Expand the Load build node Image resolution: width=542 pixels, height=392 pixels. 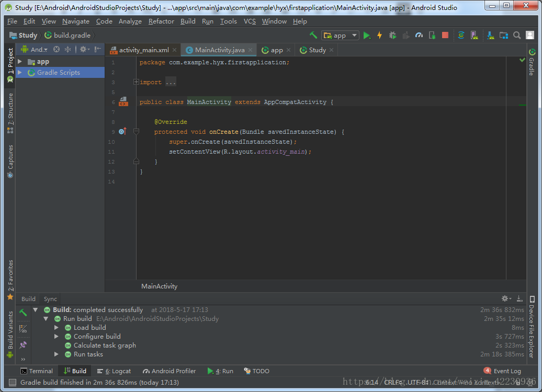[57, 327]
